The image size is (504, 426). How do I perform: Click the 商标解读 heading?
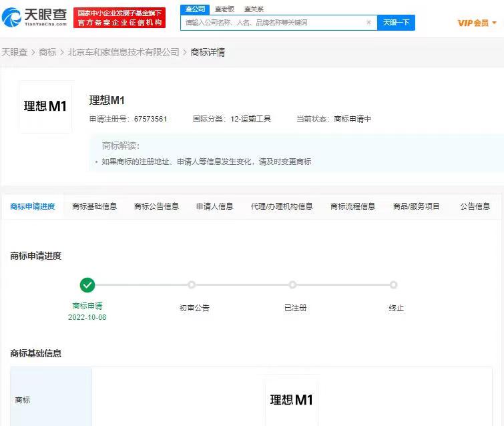click(x=121, y=146)
